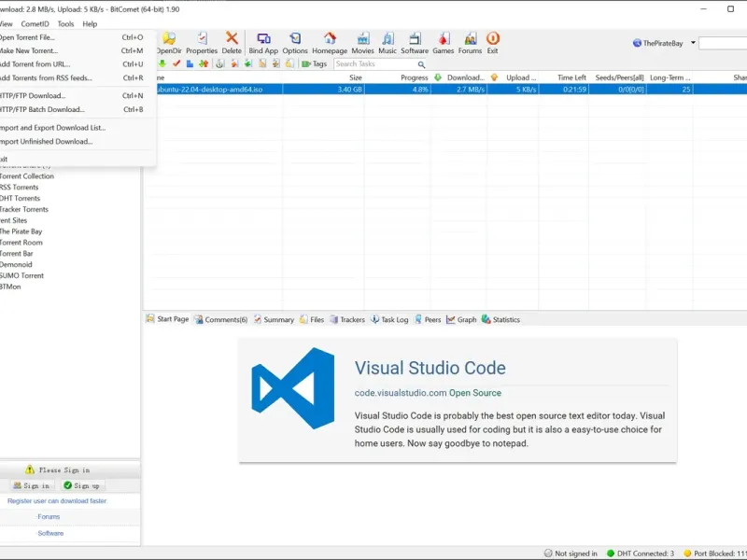
Task: Switch to the Task Log tab
Action: pos(389,319)
